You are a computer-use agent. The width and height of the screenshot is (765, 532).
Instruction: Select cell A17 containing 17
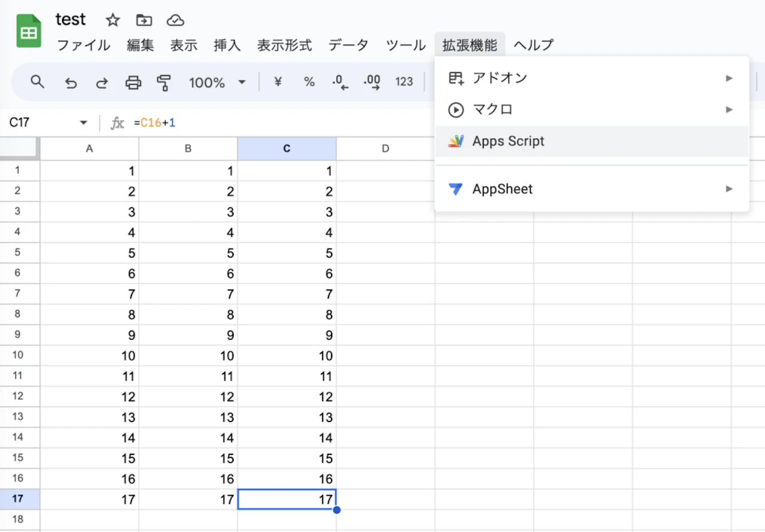point(90,499)
